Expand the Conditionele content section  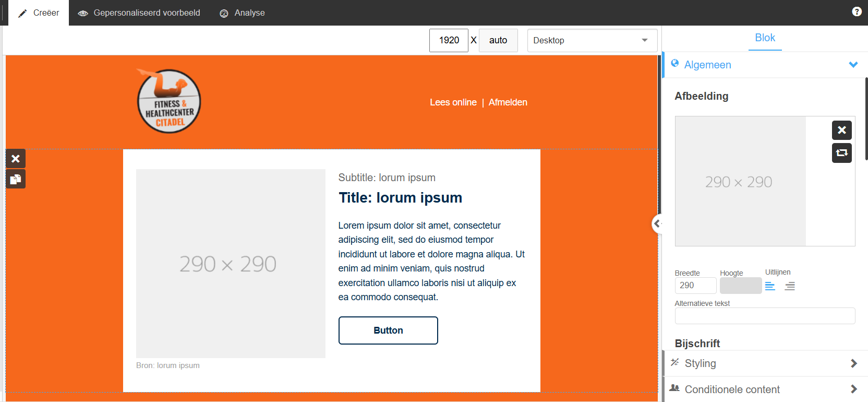click(765, 389)
